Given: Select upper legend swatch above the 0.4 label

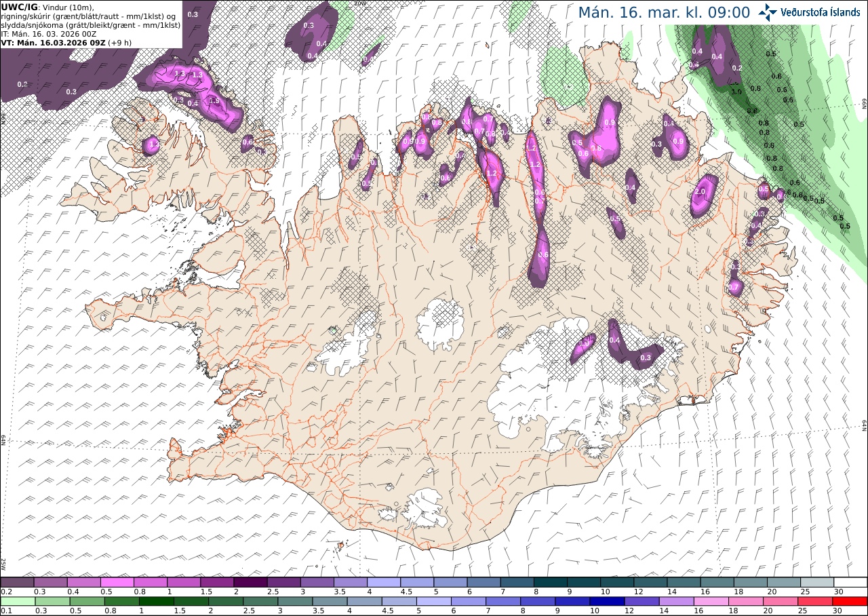Looking at the screenshot, I should click(83, 582).
